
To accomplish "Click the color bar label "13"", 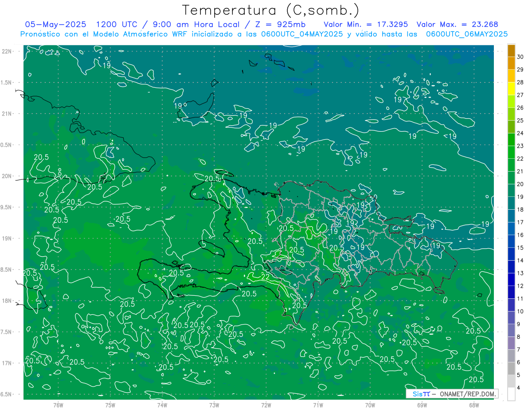I will [x=520, y=273].
